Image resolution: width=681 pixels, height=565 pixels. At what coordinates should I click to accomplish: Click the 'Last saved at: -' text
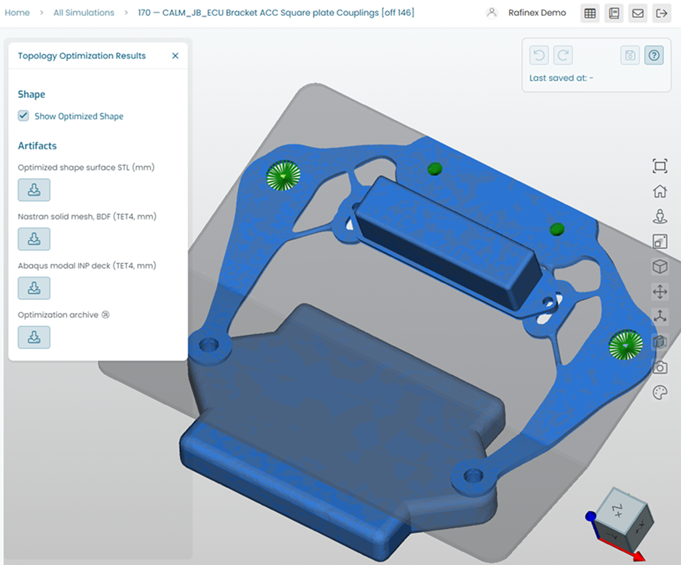561,78
